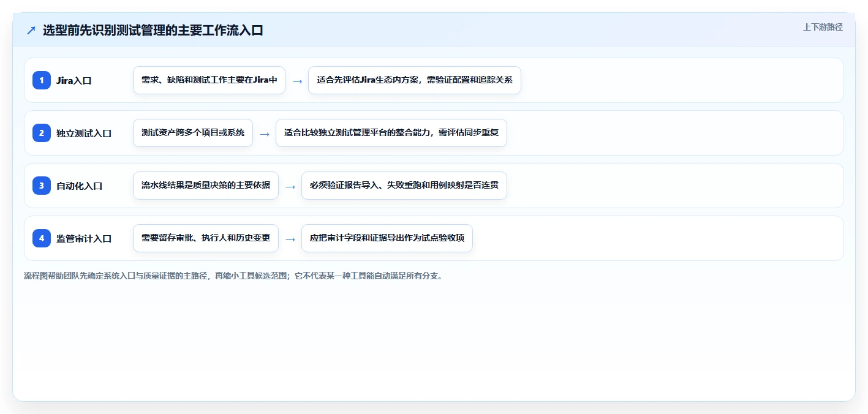Click the box 流水线结果是质量决策的主要依据
The height and width of the screenshot is (414, 868).
[206, 186]
